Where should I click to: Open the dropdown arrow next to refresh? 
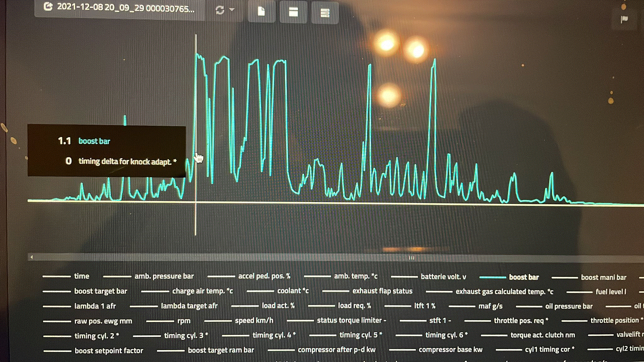(232, 10)
